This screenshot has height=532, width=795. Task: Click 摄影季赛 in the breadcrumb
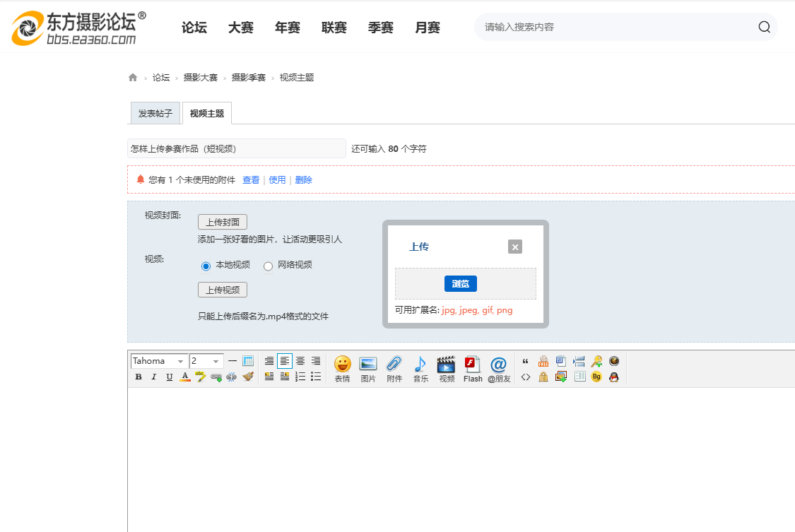point(249,78)
